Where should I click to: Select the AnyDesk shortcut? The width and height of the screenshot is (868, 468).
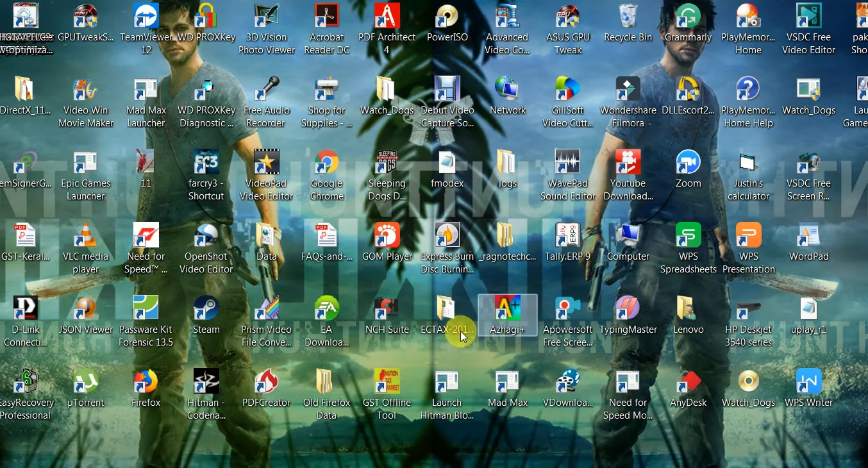[x=689, y=381]
